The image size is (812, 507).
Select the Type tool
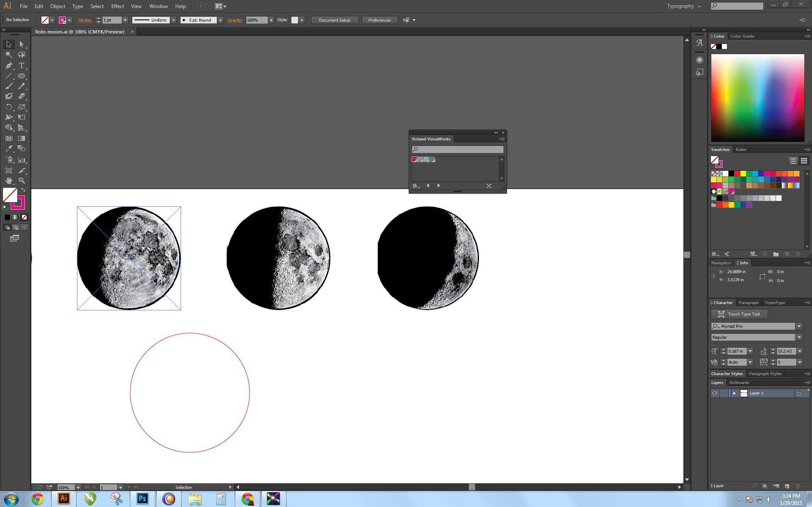22,66
